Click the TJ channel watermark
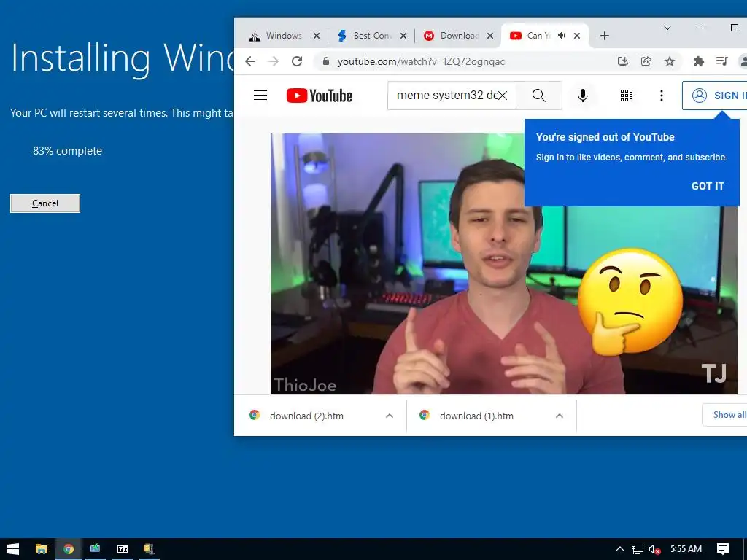 [x=713, y=373]
